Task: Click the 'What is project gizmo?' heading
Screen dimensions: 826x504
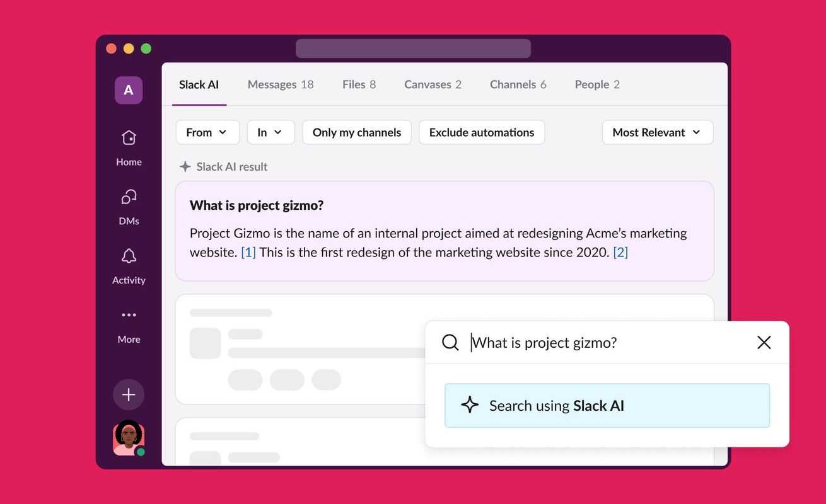Action: 257,205
